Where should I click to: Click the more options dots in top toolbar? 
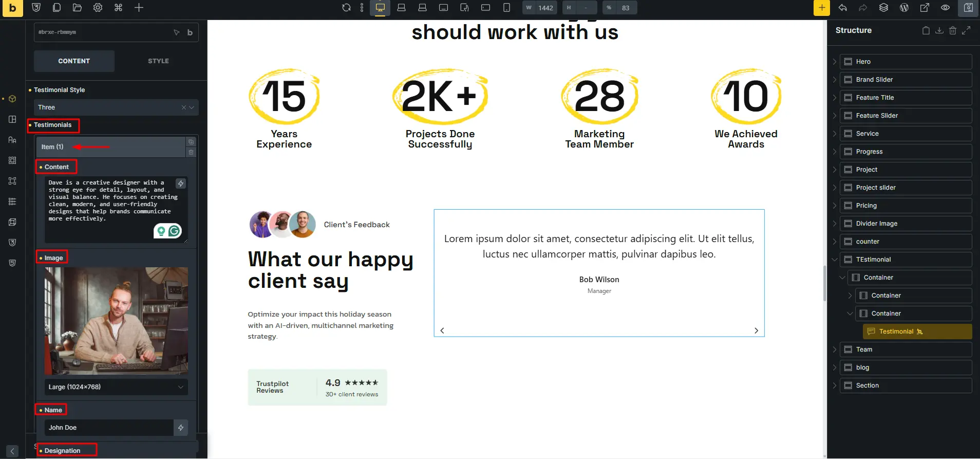[x=362, y=8]
